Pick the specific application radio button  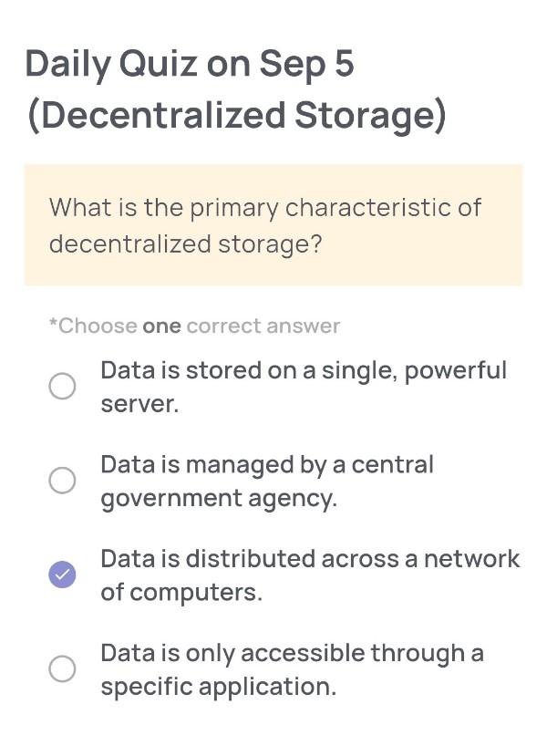pyautogui.click(x=62, y=668)
